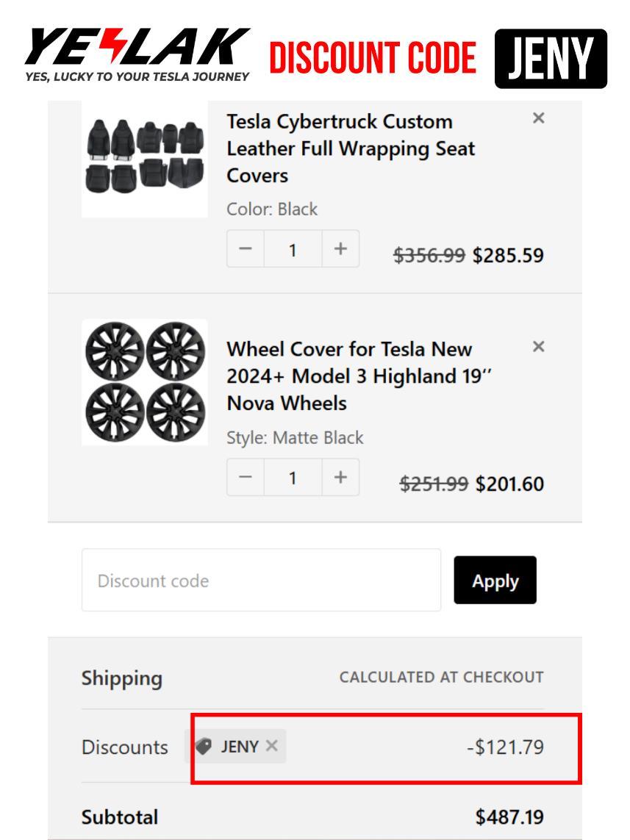Open the seat covers product thumbnail
Viewport: 630px width, 840px height.
pos(145,157)
